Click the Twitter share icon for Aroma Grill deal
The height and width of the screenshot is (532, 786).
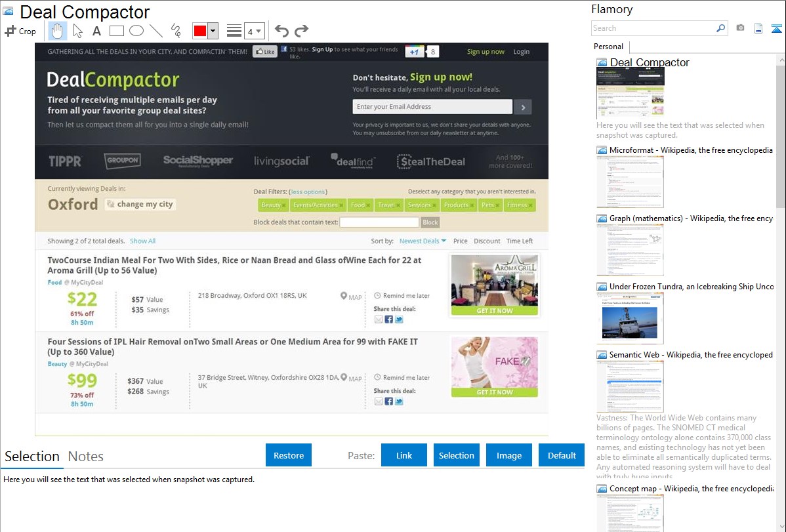pyautogui.click(x=399, y=319)
